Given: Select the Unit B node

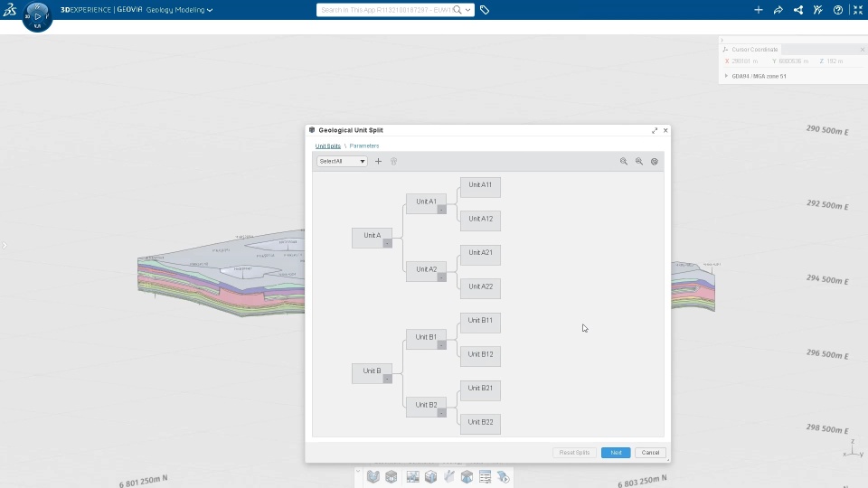Looking at the screenshot, I should click(372, 373).
